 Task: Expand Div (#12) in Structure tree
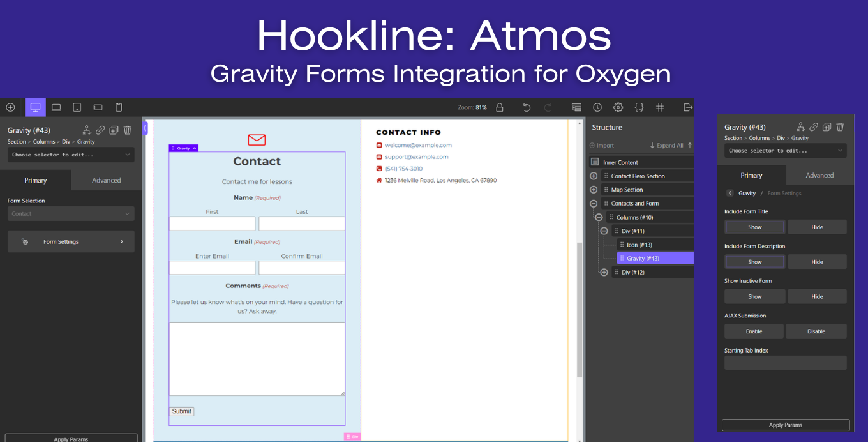(604, 272)
